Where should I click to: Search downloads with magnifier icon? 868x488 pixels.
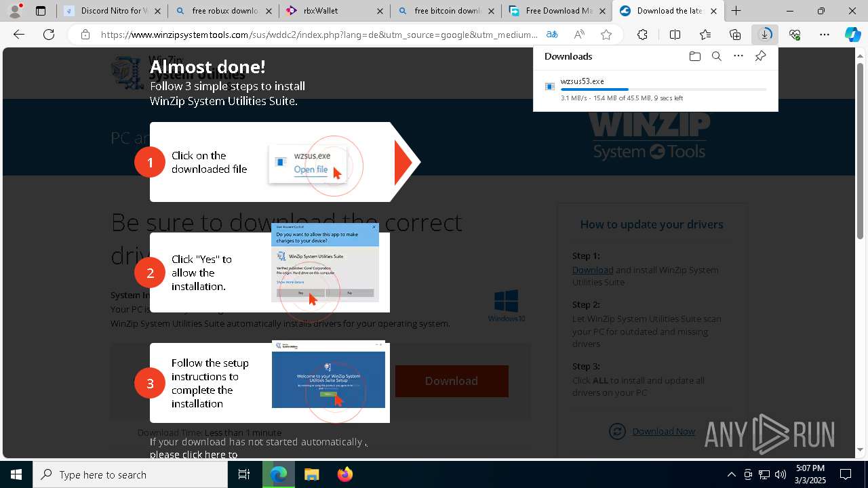716,56
